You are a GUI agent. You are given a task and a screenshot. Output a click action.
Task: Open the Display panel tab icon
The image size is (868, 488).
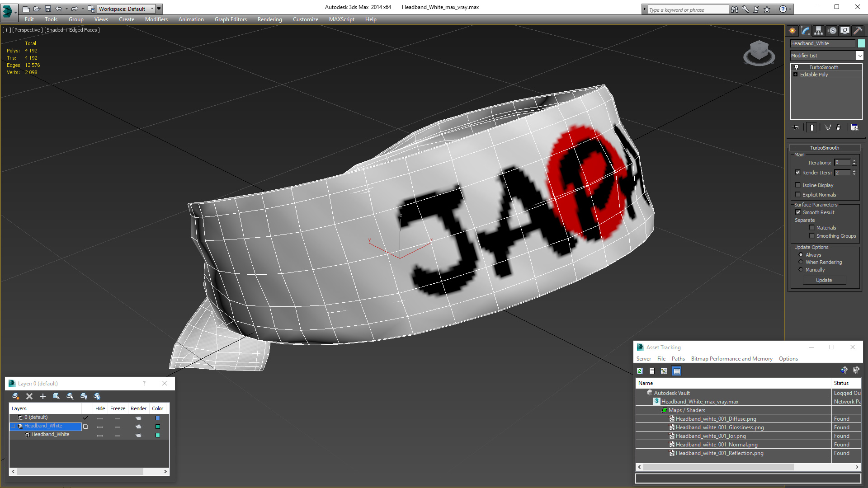pos(844,31)
